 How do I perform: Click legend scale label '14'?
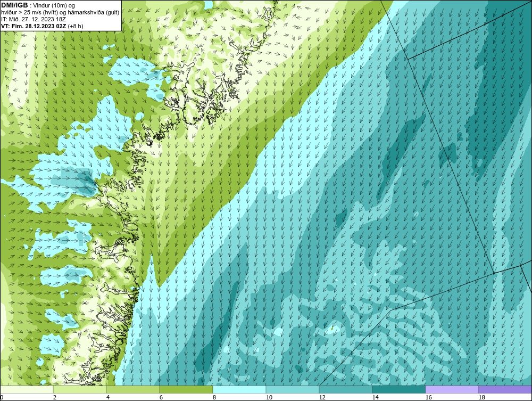[x=375, y=397]
